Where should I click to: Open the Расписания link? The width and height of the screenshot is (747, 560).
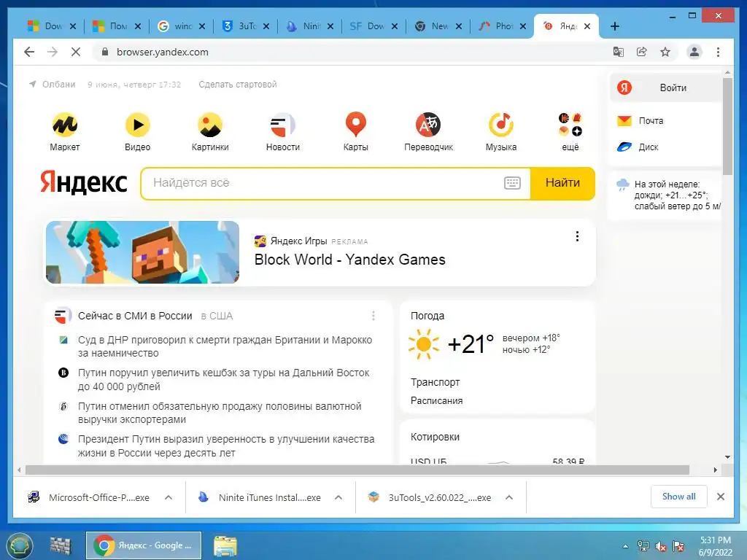pyautogui.click(x=436, y=401)
